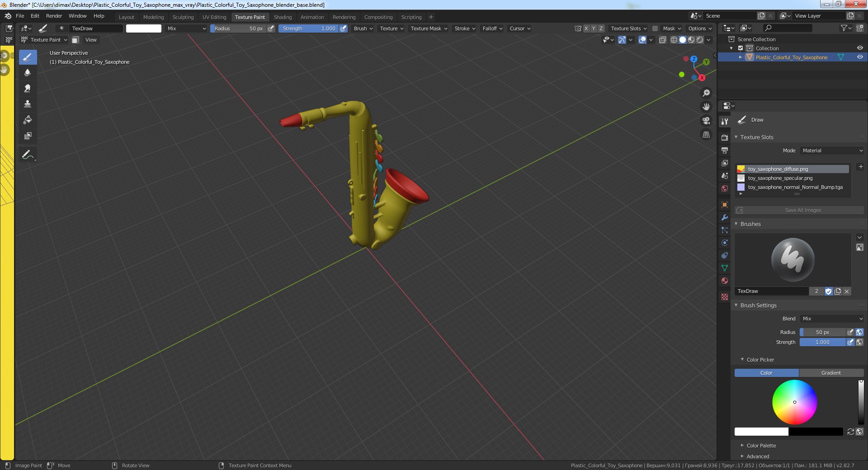868x470 pixels.
Task: Toggle Z axis symmetry
Action: 601,28
